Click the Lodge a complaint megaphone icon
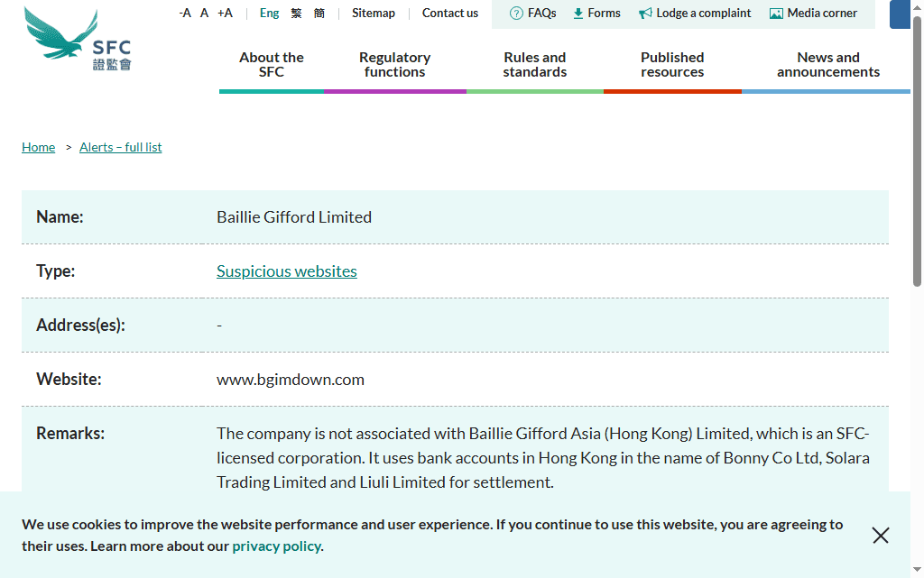924x578 pixels. tap(645, 13)
